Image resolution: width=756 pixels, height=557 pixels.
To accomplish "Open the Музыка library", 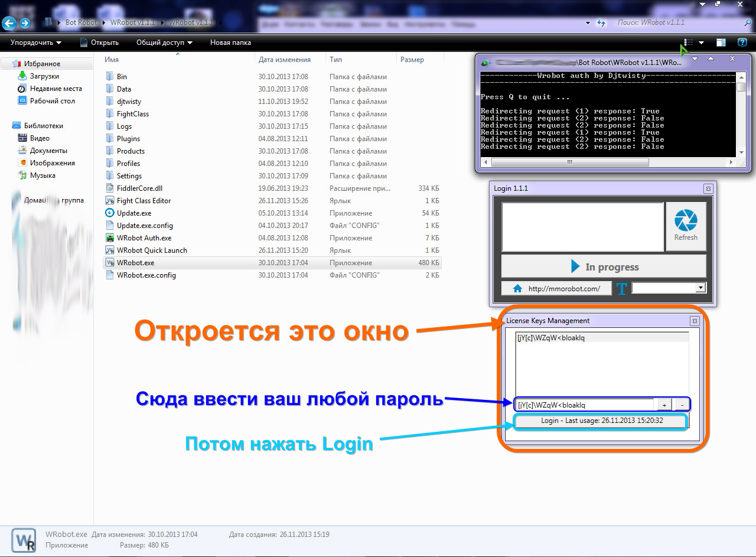I will click(43, 175).
